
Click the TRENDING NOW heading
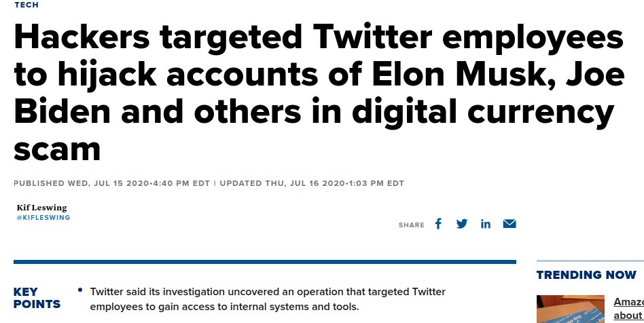[x=586, y=275]
